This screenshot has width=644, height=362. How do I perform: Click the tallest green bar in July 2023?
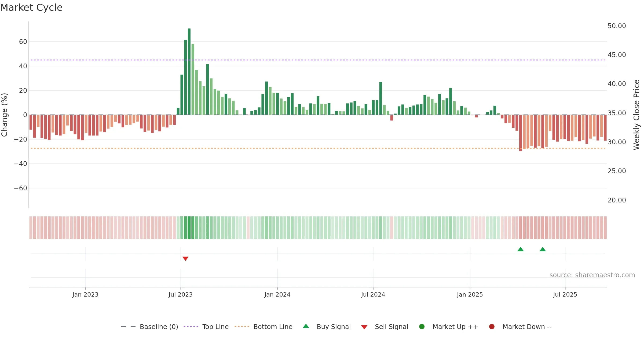coord(189,72)
